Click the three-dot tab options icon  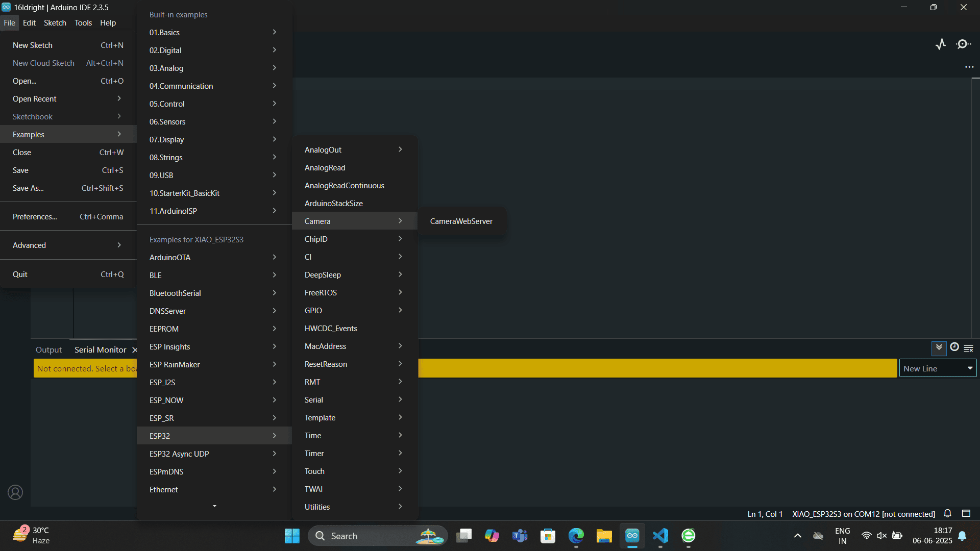[969, 67]
